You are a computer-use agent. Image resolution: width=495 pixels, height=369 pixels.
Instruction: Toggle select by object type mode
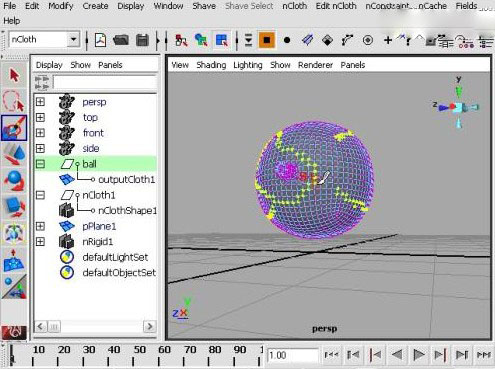click(201, 40)
